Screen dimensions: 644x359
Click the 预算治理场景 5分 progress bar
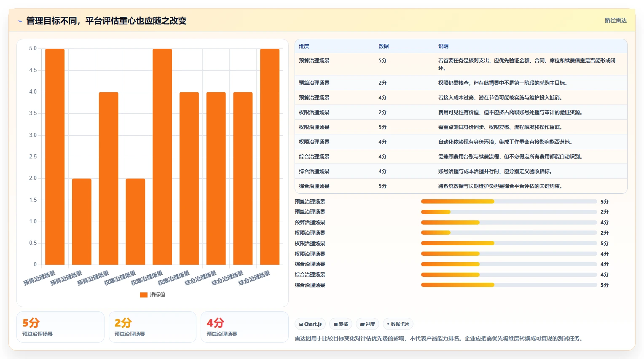point(509,201)
